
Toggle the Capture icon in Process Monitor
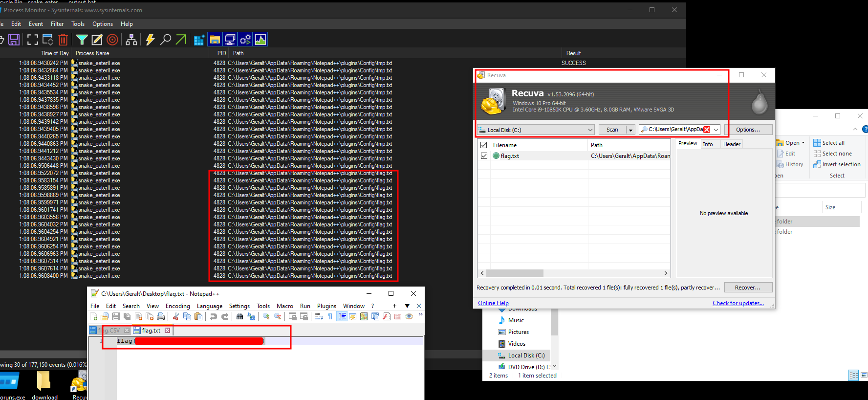pyautogui.click(x=32, y=40)
